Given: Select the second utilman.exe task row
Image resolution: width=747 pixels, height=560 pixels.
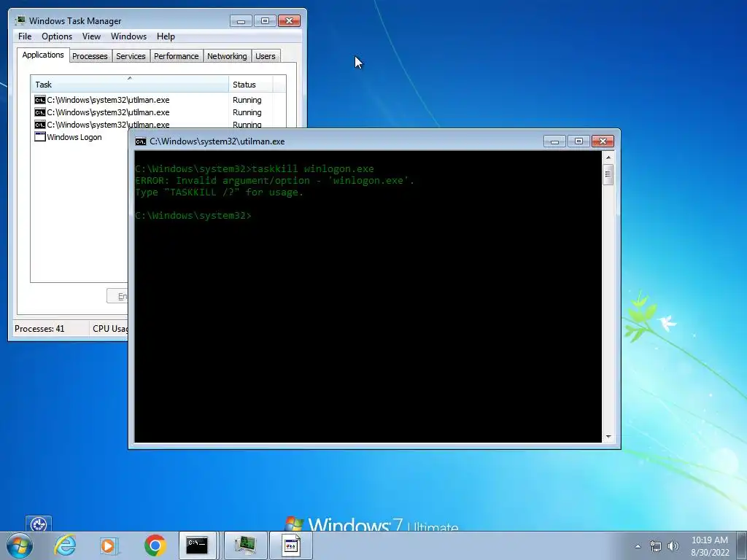Looking at the screenshot, I should (159, 112).
